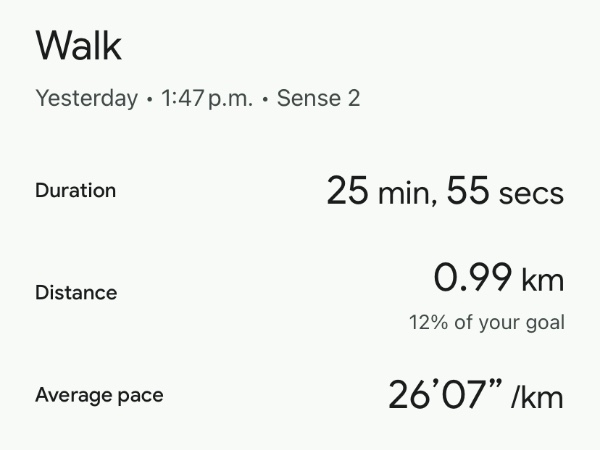This screenshot has width=600, height=450.
Task: Select the 25 duration minutes number
Action: point(347,190)
